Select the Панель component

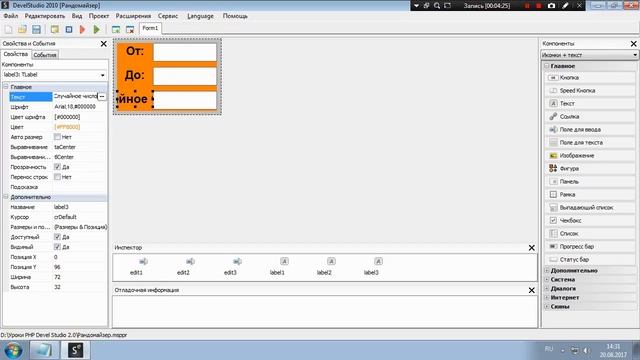[x=590, y=182]
